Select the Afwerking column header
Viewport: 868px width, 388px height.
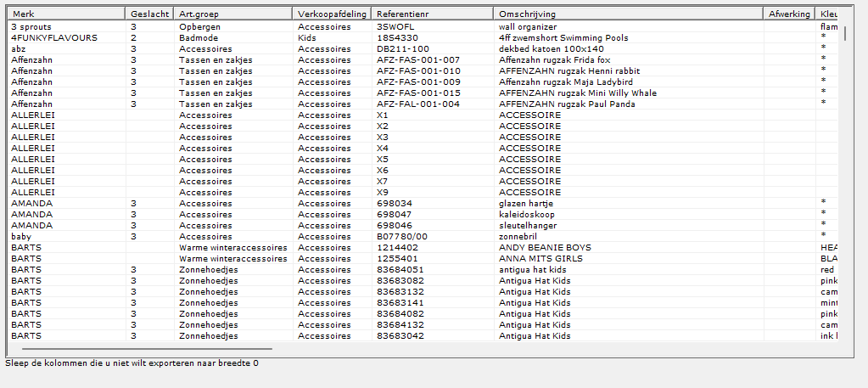coord(789,14)
